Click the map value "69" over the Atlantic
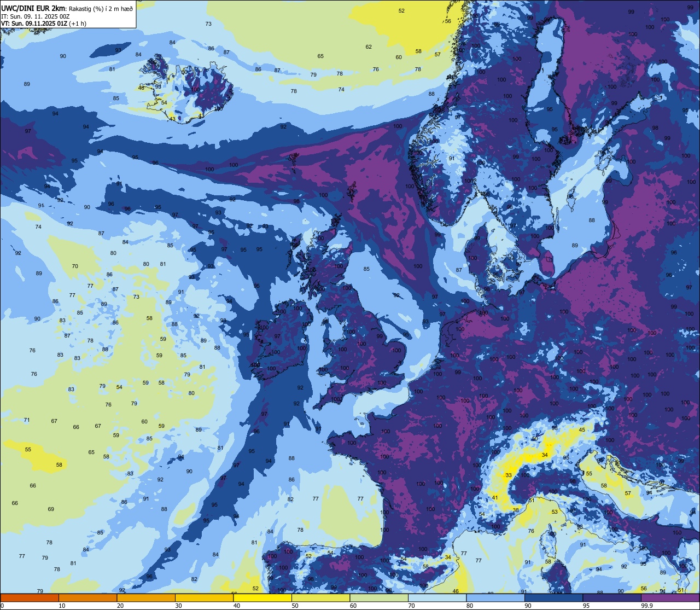The height and width of the screenshot is (610, 700). coord(51,509)
